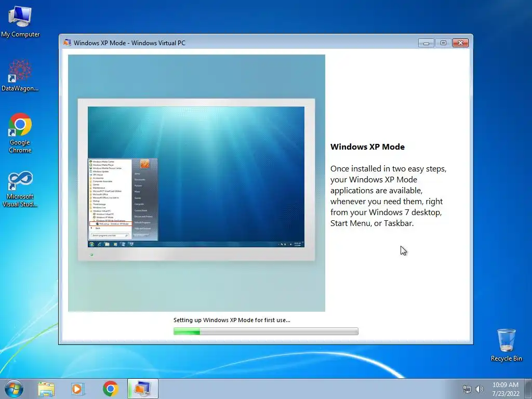Open the volume speaker tray icon

(x=479, y=389)
